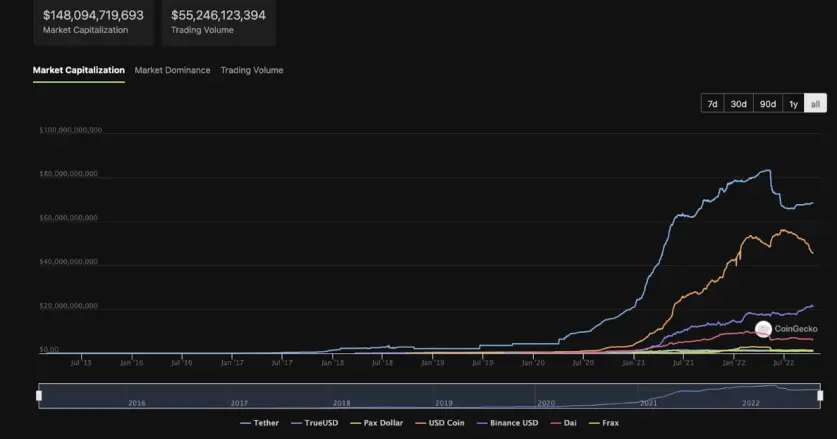Click 2021 in the range navigator

tap(649, 403)
